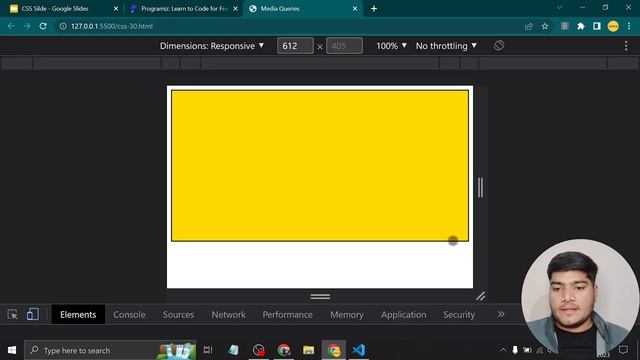
Task: Toggle the device toolbar in DevTools
Action: pyautogui.click(x=33, y=314)
